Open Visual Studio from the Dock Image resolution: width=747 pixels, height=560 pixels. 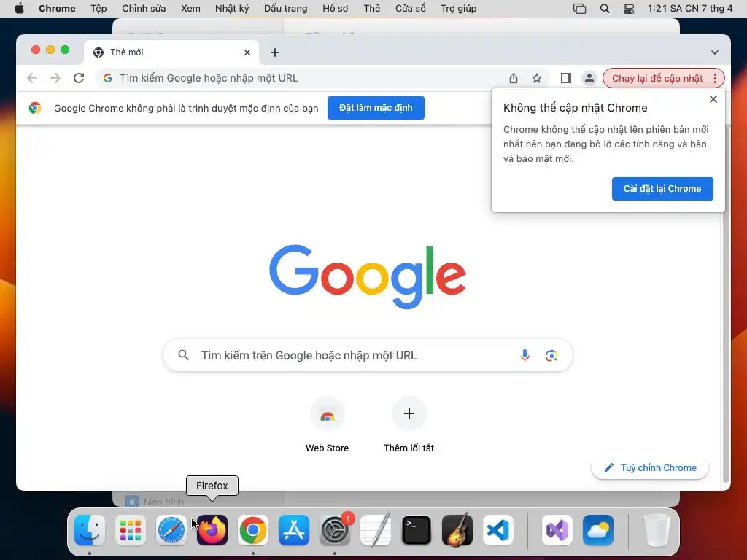coord(557,530)
